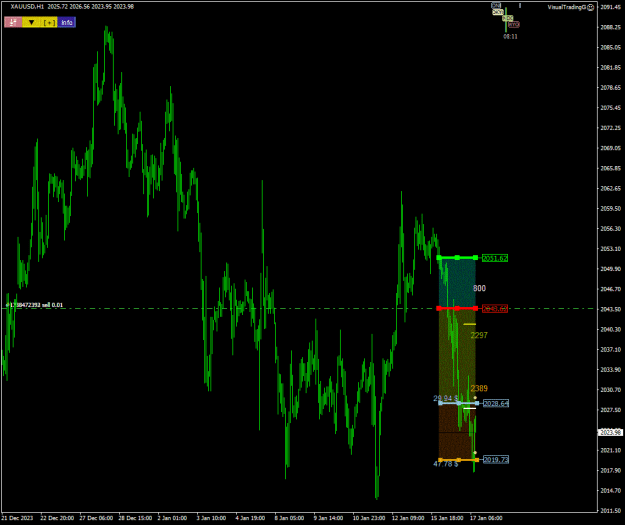
Task: Click the 47.78 $ profit label
Action: pos(445,464)
